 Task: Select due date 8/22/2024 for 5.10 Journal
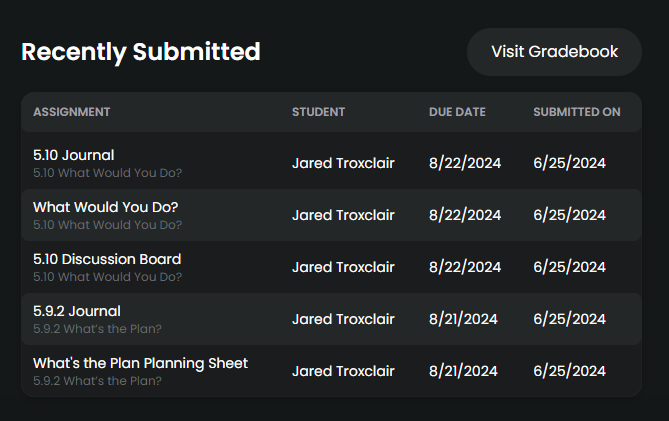click(465, 163)
